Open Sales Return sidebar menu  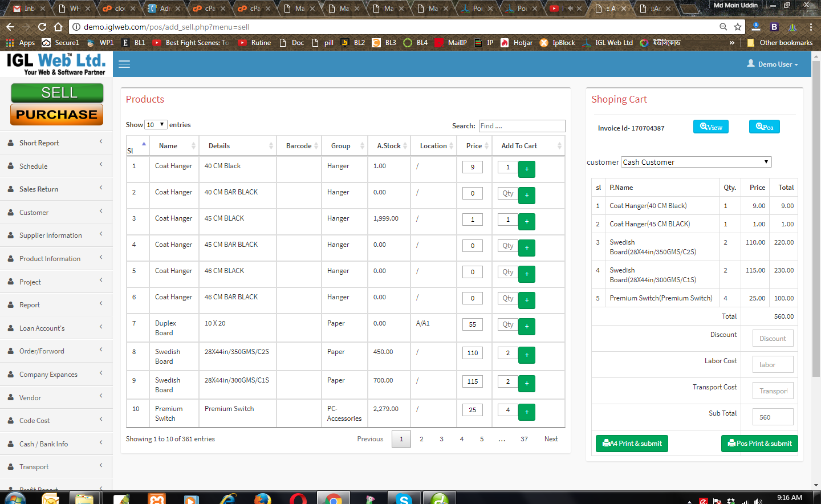tap(56, 189)
